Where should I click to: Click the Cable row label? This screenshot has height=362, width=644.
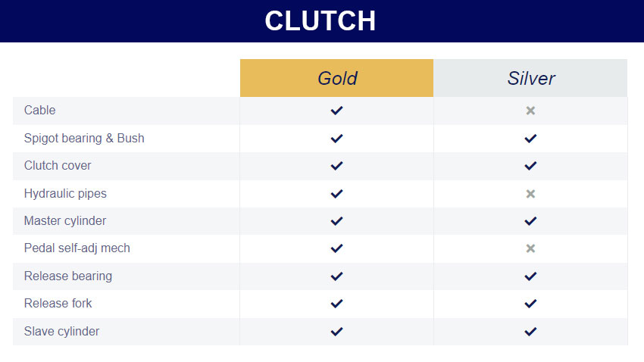(40, 111)
